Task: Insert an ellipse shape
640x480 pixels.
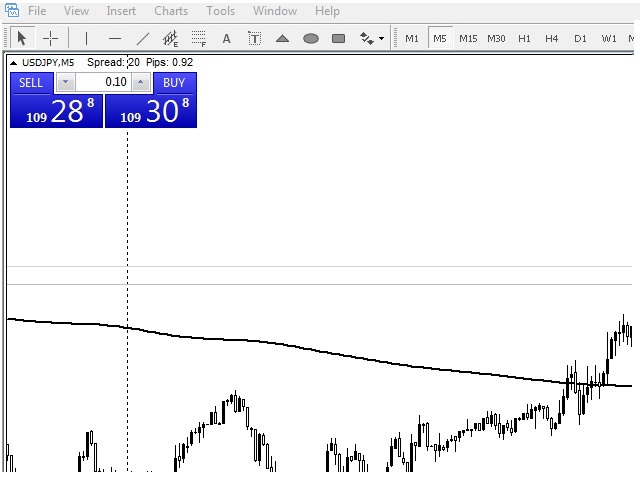Action: click(x=311, y=39)
